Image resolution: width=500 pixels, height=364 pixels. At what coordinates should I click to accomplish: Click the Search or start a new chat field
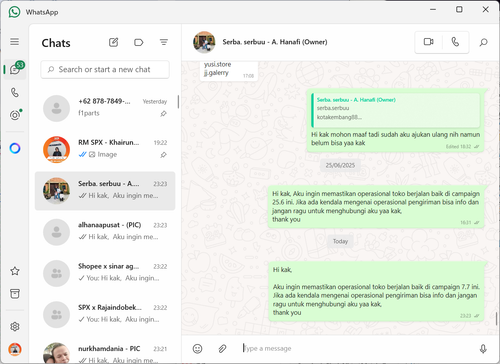[105, 69]
